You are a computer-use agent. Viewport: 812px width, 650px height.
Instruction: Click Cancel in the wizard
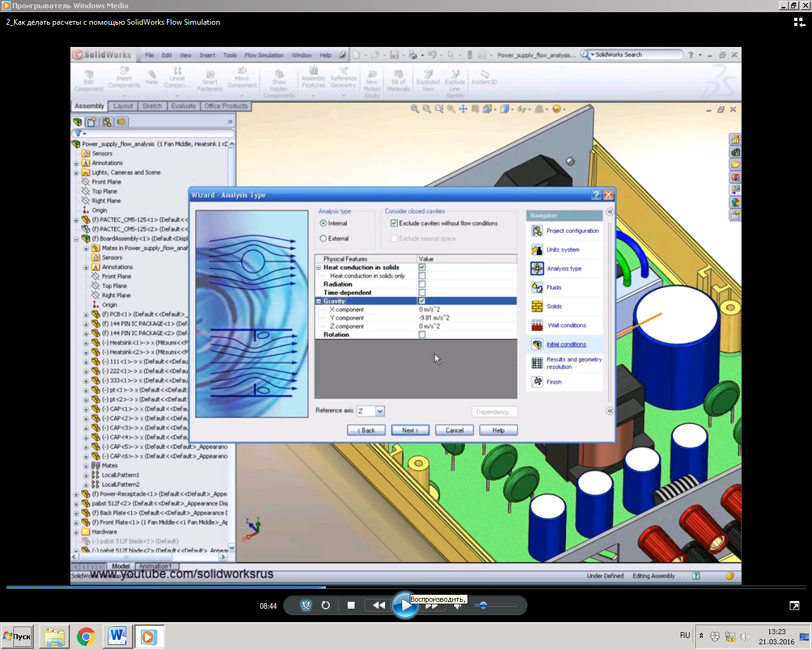point(454,430)
